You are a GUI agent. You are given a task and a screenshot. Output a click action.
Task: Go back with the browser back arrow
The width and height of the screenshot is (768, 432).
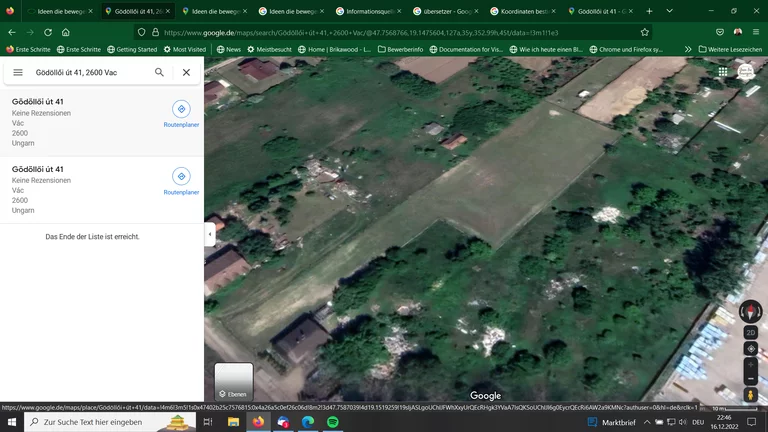12,32
